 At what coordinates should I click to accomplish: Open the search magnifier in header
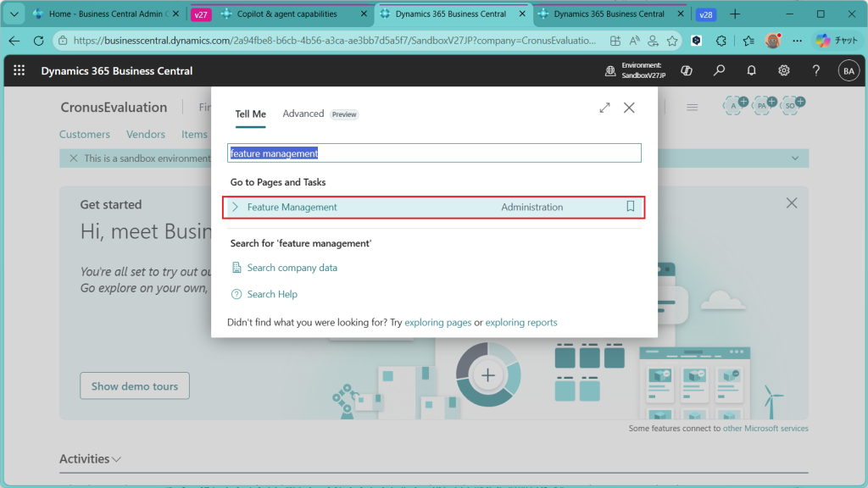(x=719, y=71)
